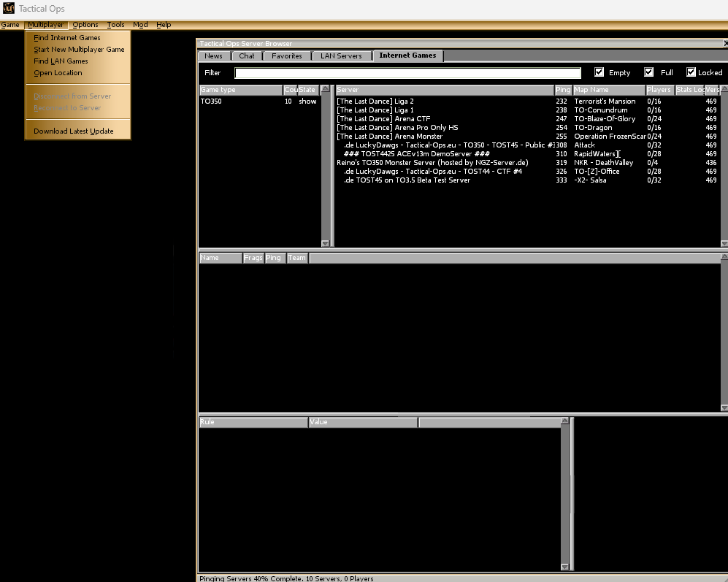728x582 pixels.
Task: Toggle the Empty servers checkbox
Action: tap(599, 72)
